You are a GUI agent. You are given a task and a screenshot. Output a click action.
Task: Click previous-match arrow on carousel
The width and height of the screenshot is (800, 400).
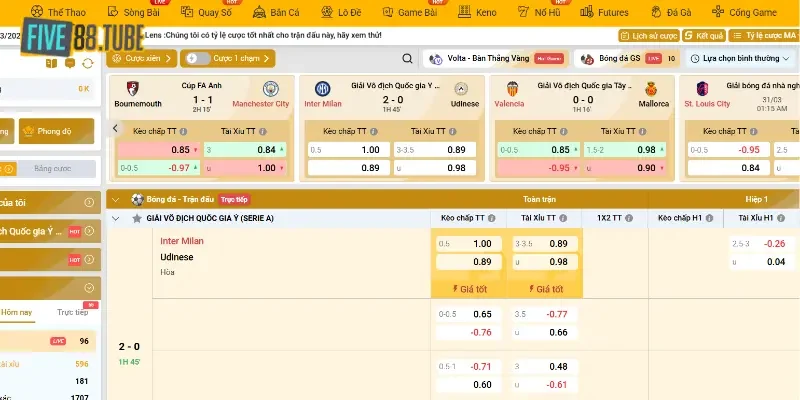(115, 129)
